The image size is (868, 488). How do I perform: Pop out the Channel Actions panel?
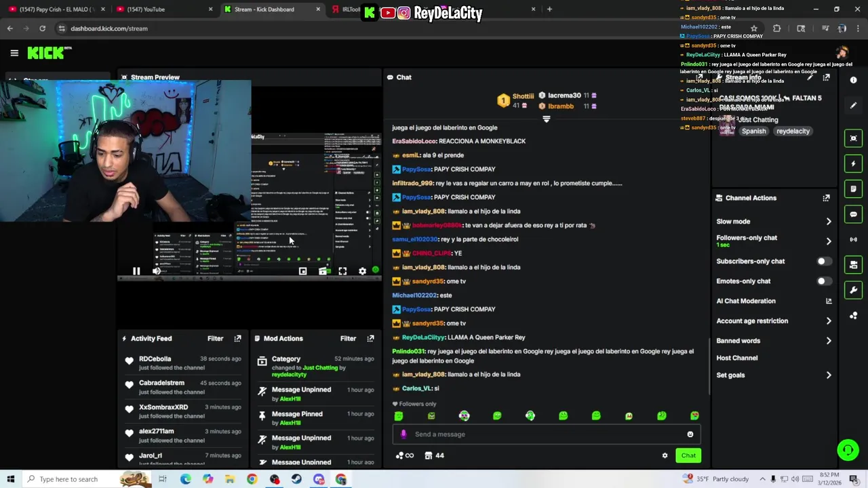[826, 198]
